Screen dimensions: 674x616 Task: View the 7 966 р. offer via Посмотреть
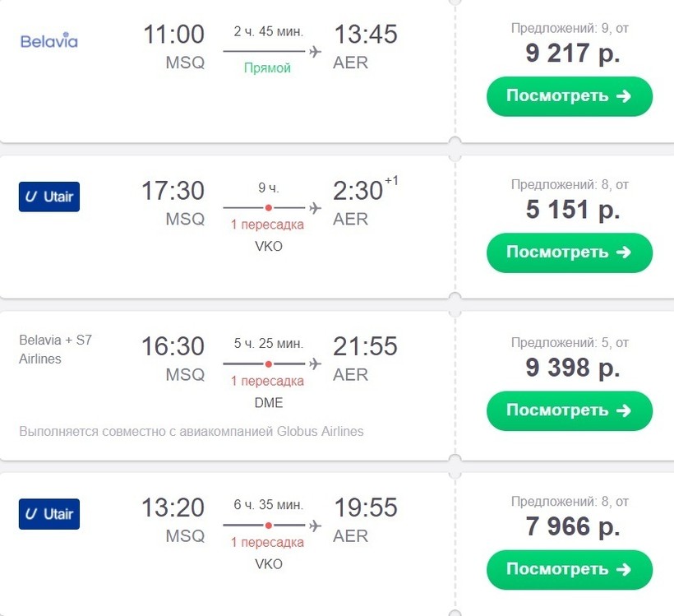pos(569,569)
